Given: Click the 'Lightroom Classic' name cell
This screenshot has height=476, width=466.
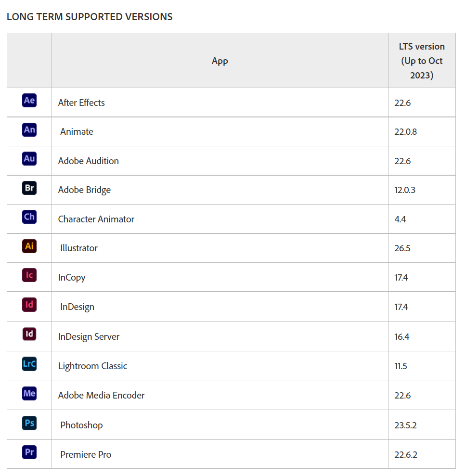Looking at the screenshot, I should (x=93, y=366).
